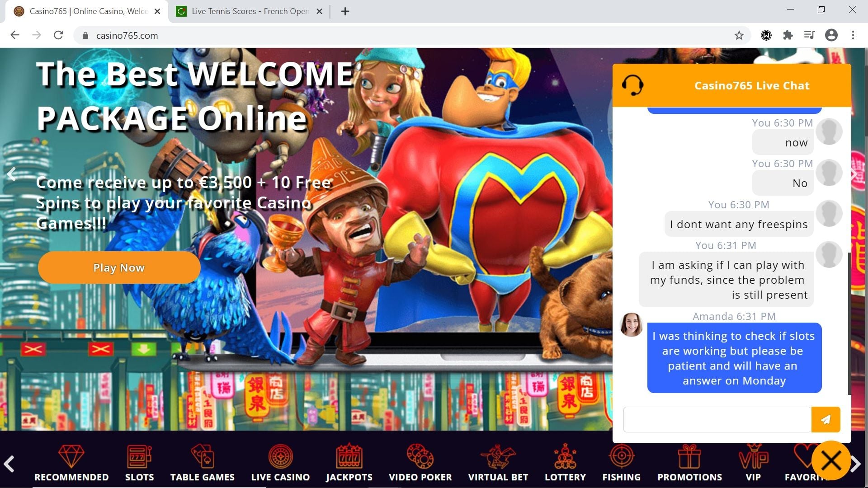Open the Slots category

click(139, 462)
